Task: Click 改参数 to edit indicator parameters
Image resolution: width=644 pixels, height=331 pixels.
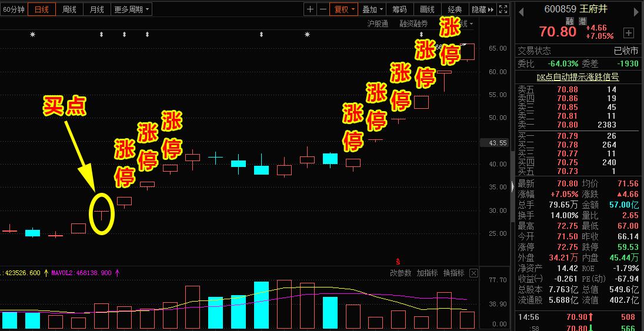Action: point(401,273)
